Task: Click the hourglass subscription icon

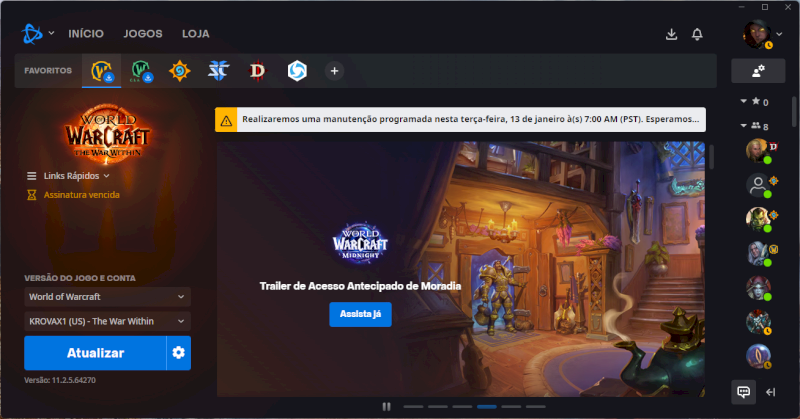Action: [x=32, y=195]
